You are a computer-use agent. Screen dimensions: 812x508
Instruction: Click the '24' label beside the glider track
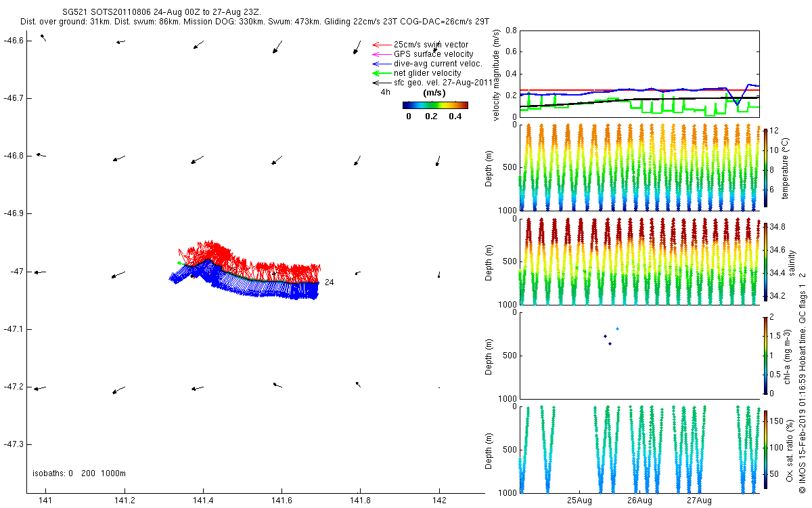(329, 282)
